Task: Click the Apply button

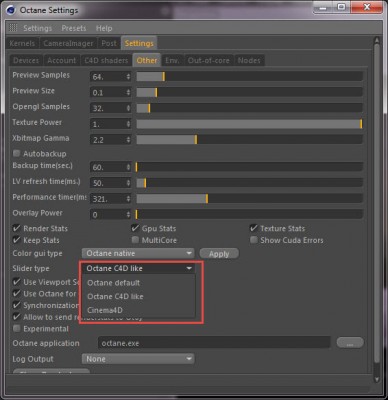Action: click(x=219, y=254)
